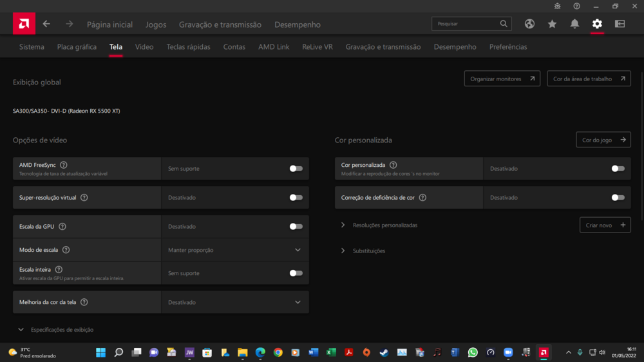644x362 pixels.
Task: Show help for Escala inteira
Action: point(59,269)
